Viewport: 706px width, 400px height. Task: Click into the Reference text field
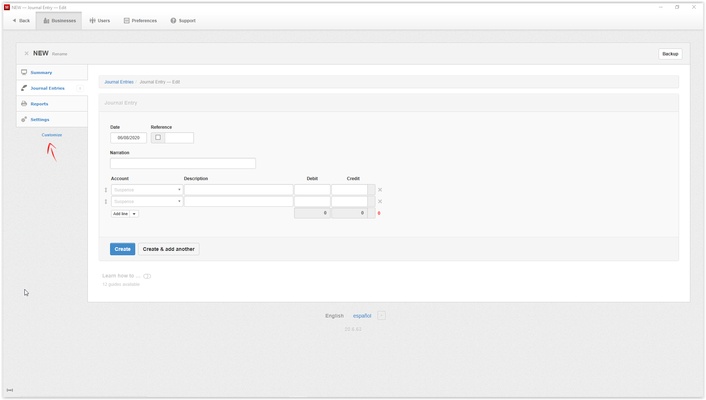(179, 138)
